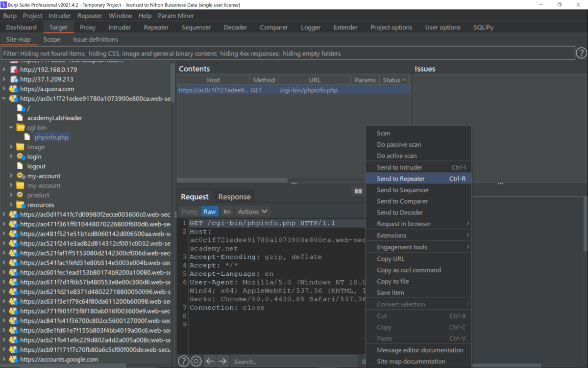
Task: Expand the a.quora.com tree node
Action: (4, 89)
